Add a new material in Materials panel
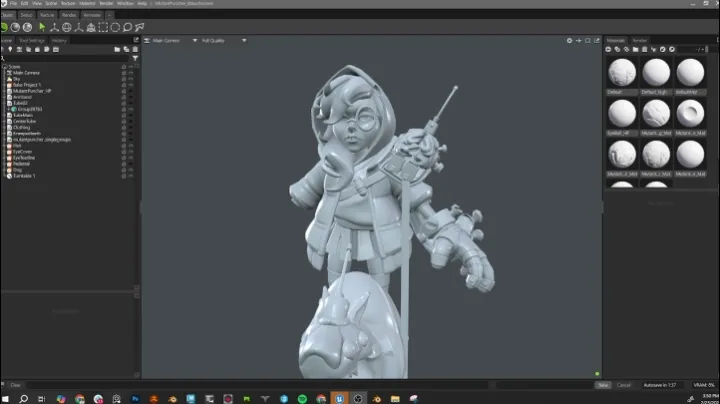Screen dimensions: 720x404 [x=608, y=49]
